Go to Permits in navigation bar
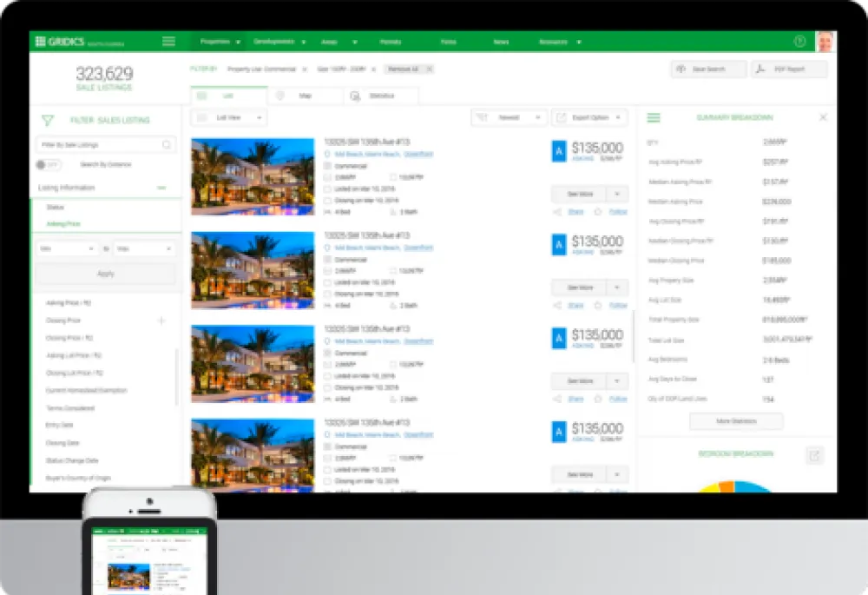868x595 pixels. (391, 42)
